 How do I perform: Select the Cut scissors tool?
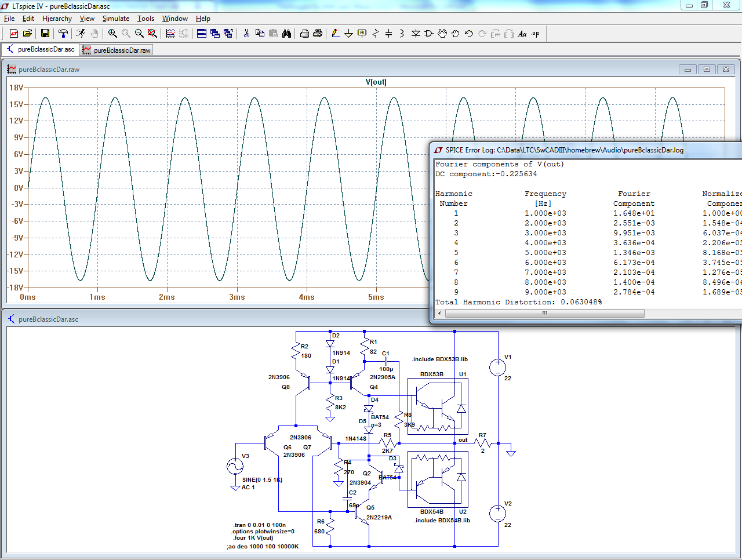246,34
